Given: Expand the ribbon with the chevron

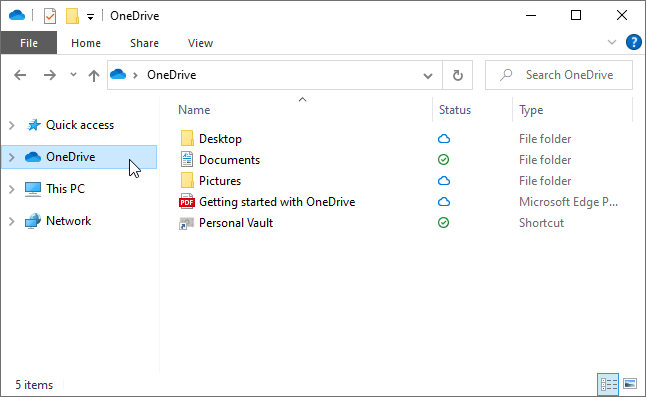Looking at the screenshot, I should tap(612, 42).
